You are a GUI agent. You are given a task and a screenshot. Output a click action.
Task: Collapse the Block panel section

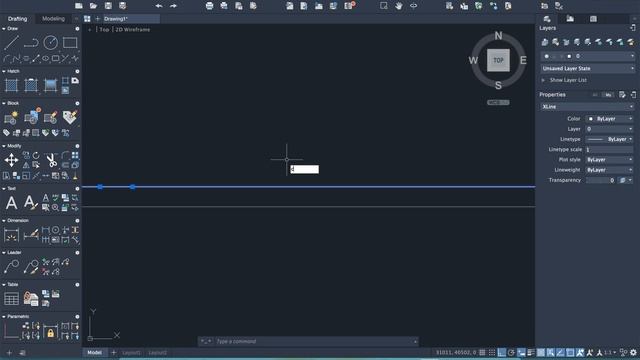[4, 103]
